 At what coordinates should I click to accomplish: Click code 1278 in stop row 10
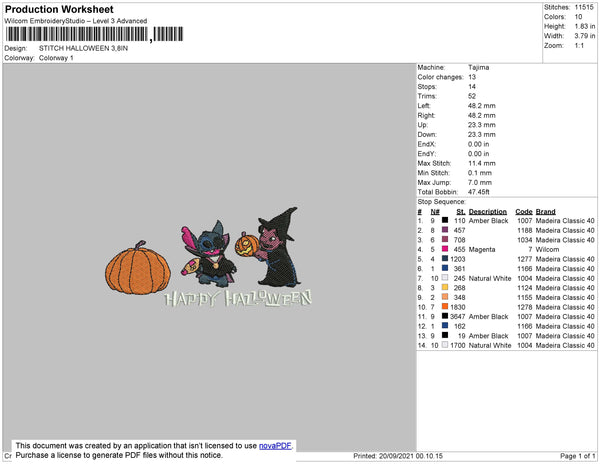(525, 307)
